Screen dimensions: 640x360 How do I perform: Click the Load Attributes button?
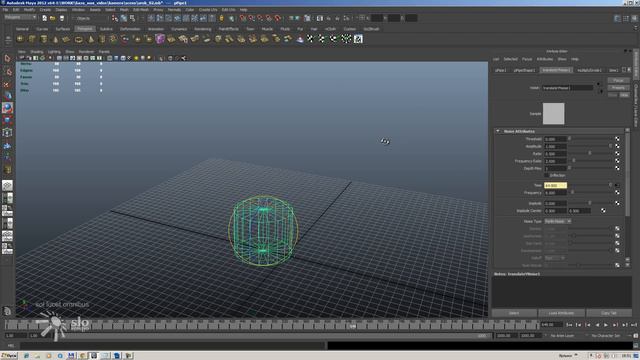(561, 313)
